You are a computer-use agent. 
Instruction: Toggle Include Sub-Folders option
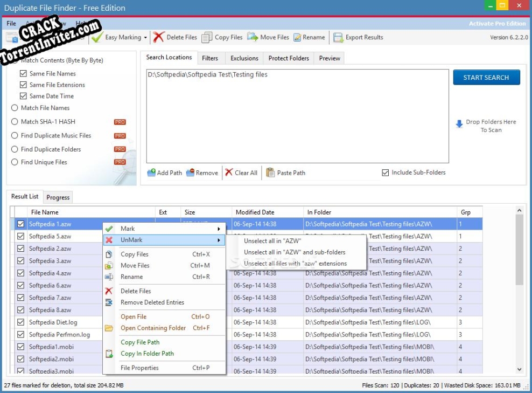(x=386, y=172)
